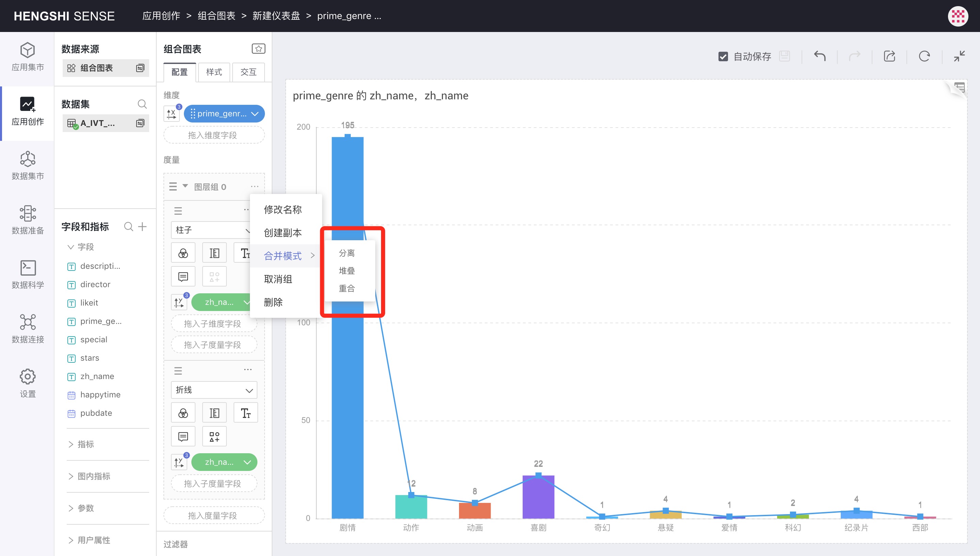Click the marker shape icon in 折线 layer

click(x=214, y=437)
